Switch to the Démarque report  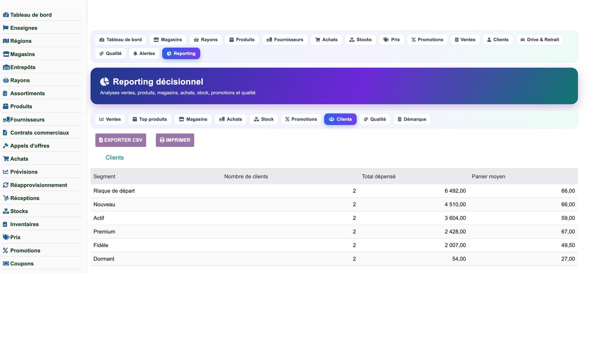click(412, 119)
